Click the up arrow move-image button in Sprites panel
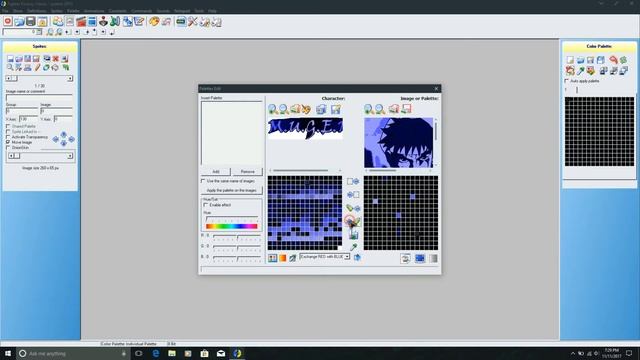The image size is (640, 360). tap(64, 134)
